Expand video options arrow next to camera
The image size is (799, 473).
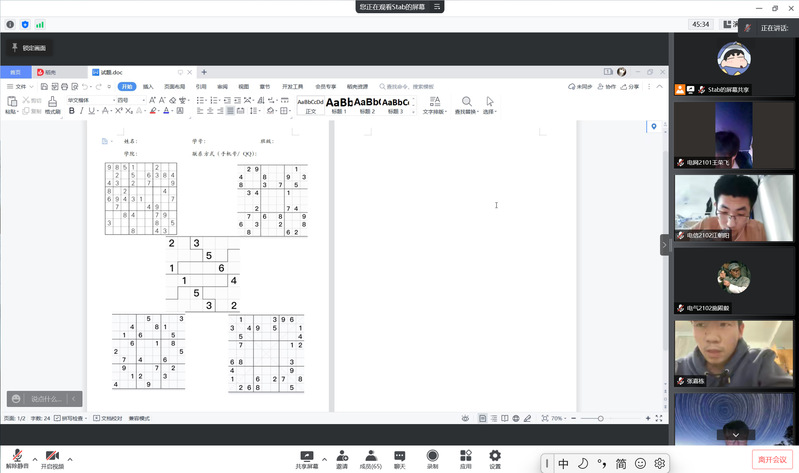(72, 452)
